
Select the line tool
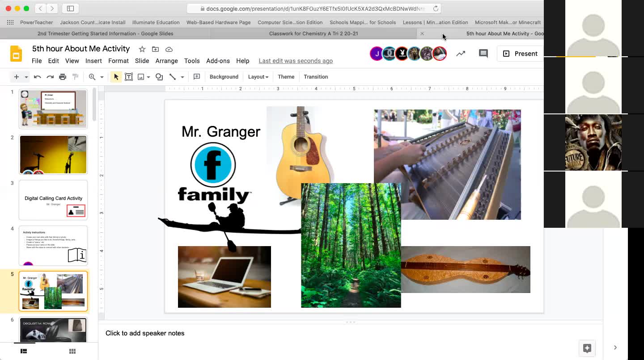click(x=173, y=77)
